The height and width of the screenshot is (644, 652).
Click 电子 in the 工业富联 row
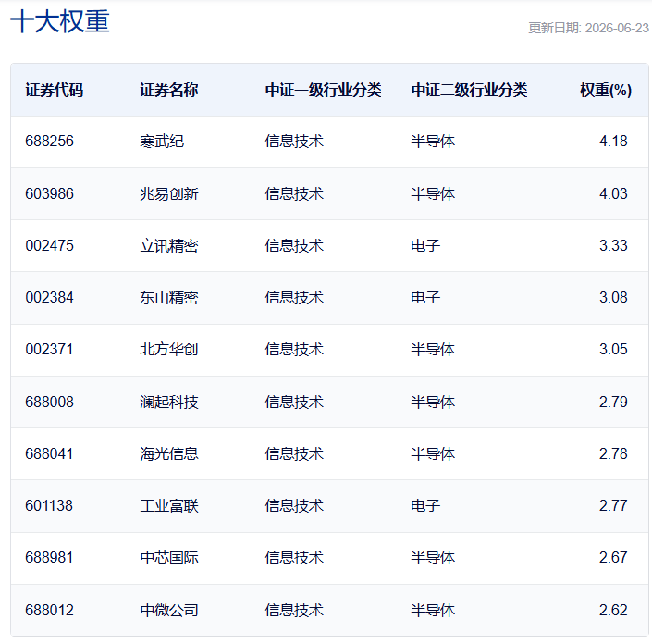click(x=425, y=506)
